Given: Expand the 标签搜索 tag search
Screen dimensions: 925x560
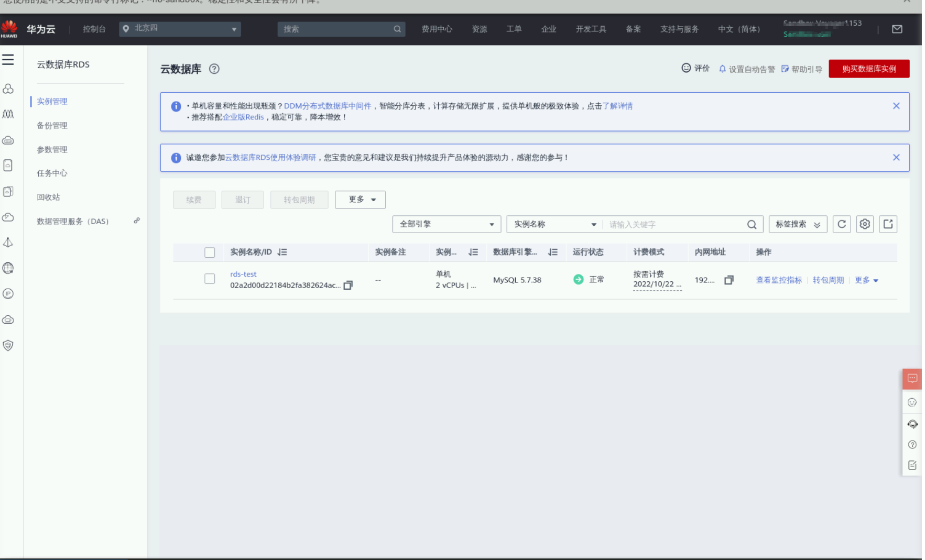Looking at the screenshot, I should (x=798, y=224).
